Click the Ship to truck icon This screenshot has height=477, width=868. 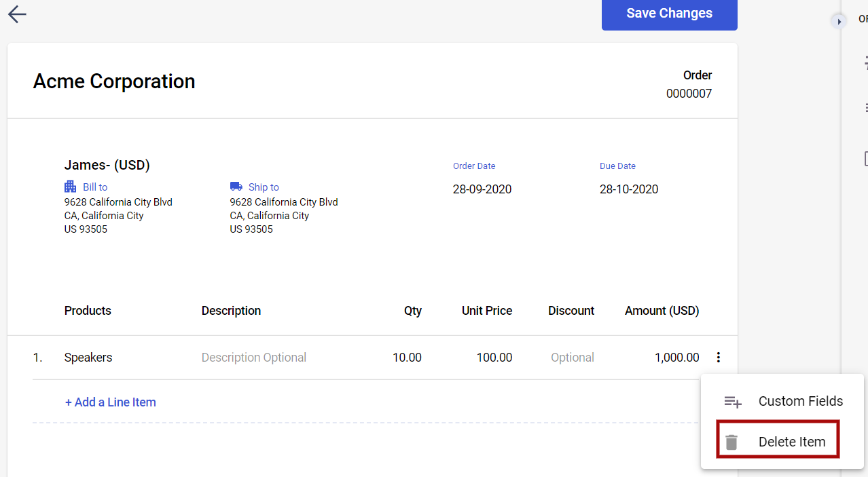[236, 186]
